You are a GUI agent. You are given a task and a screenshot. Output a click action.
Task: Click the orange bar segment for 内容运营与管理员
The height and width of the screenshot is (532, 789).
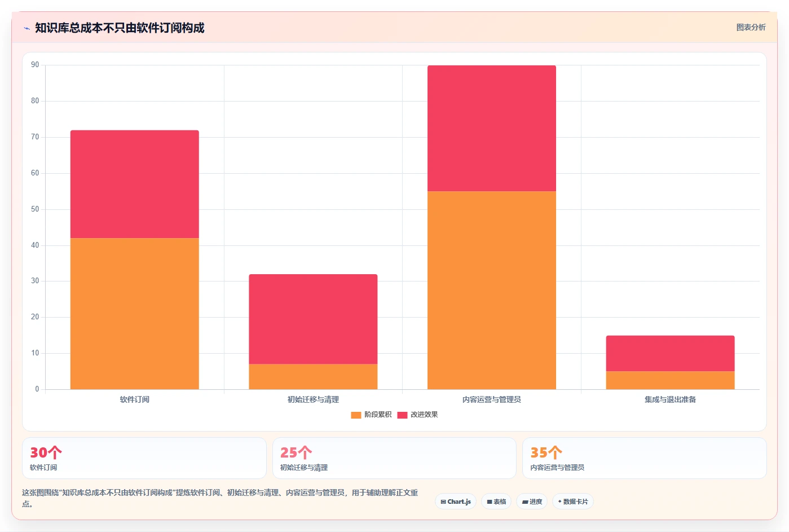tap(492, 290)
